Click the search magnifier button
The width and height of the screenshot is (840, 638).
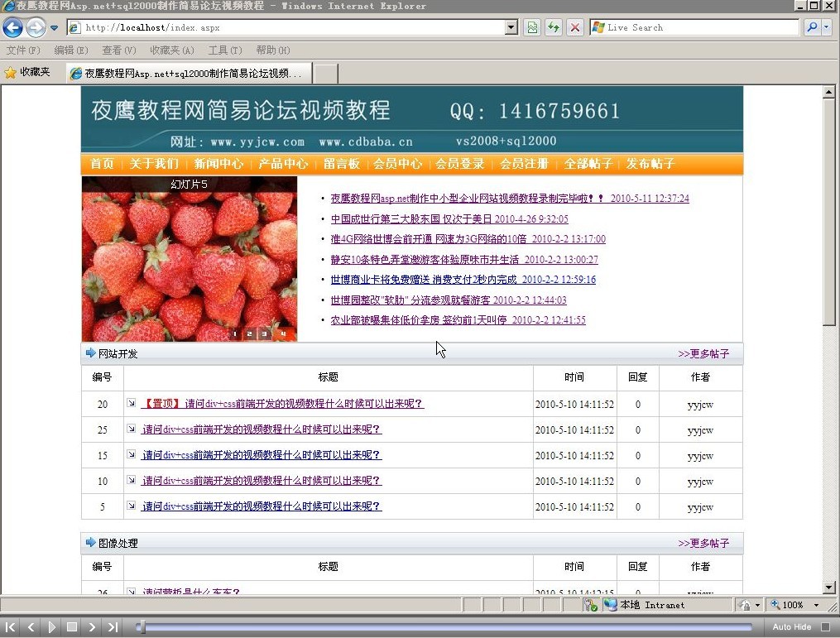point(812,27)
